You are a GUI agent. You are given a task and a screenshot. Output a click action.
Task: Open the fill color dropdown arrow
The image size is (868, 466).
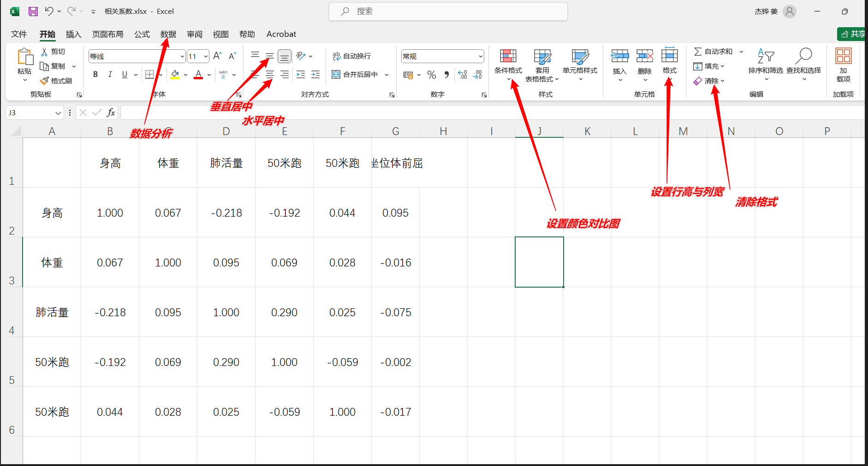[186, 74]
